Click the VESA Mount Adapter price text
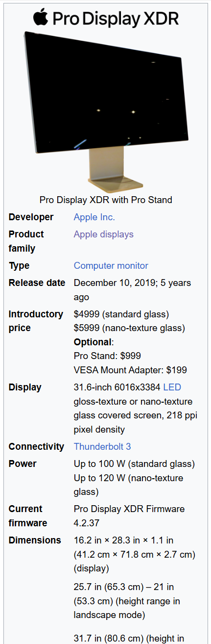Viewport: 211px width, 644px height. [x=130, y=370]
